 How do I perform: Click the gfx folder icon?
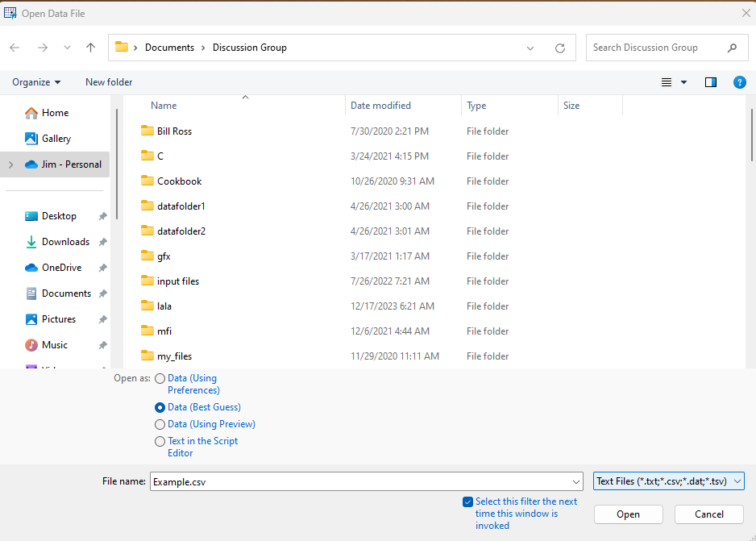click(x=147, y=256)
